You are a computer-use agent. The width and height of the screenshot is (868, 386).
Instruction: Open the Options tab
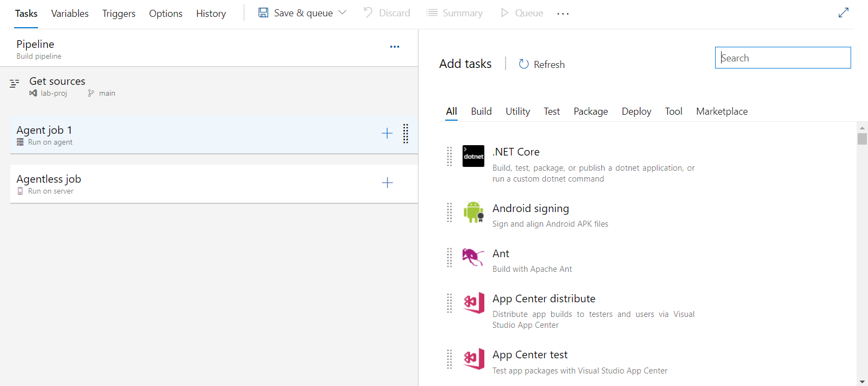pyautogui.click(x=166, y=14)
